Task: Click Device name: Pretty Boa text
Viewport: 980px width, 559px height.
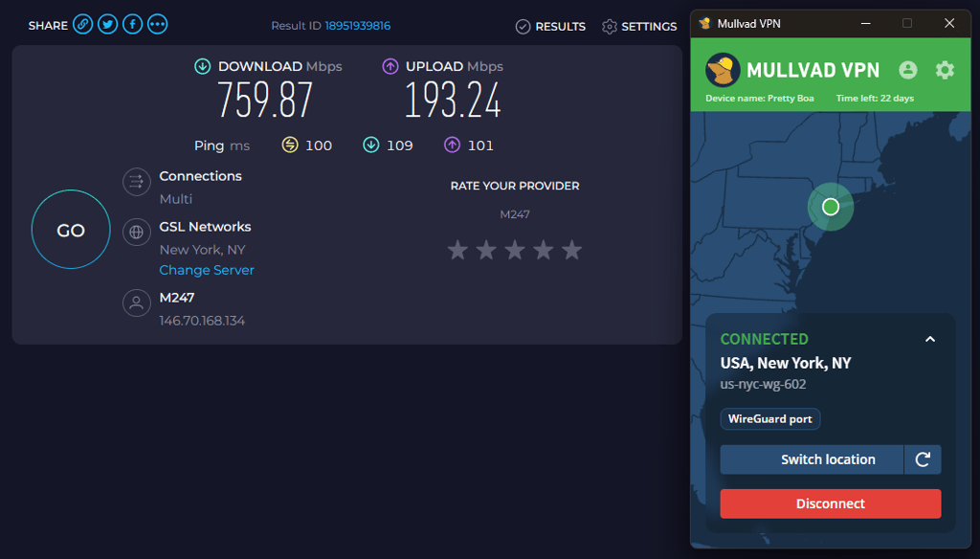Action: (760, 99)
